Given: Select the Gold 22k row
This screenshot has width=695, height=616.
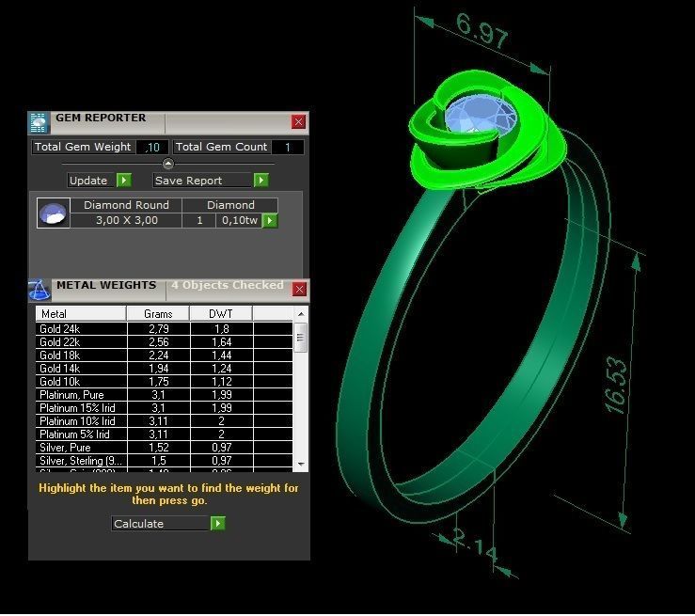Looking at the screenshot, I should tap(164, 342).
